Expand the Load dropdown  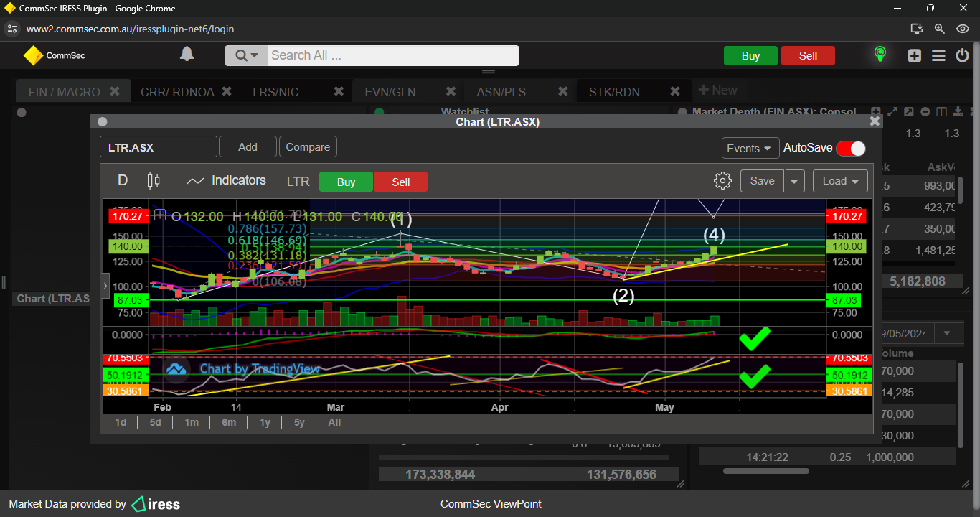840,181
